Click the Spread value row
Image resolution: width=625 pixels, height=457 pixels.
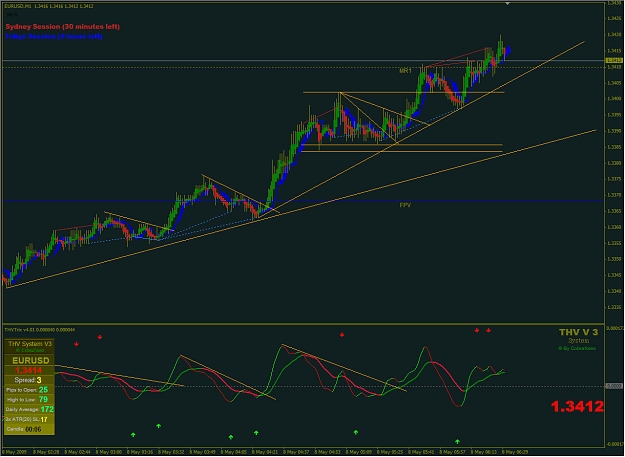29,380
